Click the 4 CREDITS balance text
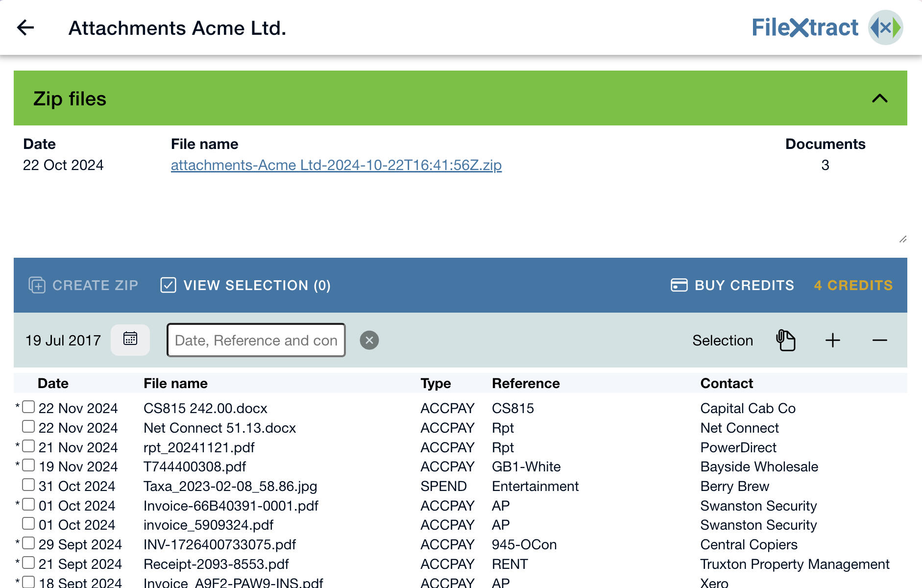This screenshot has height=588, width=922. (x=853, y=285)
